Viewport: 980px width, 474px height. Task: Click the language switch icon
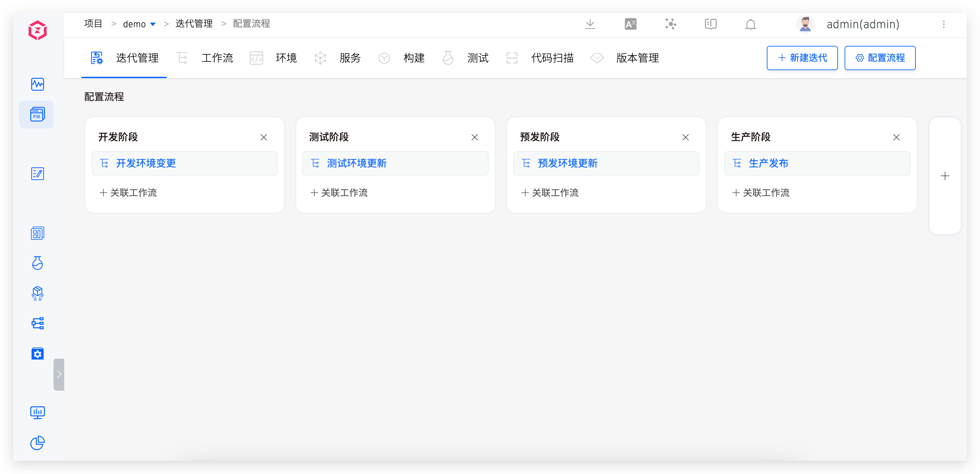630,24
